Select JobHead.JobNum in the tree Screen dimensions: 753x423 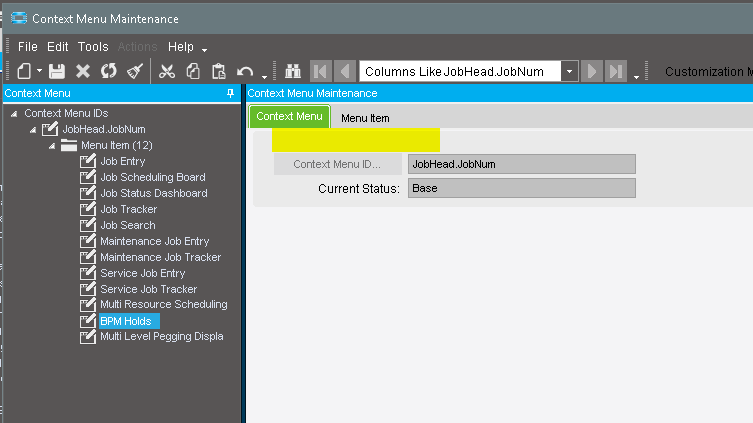pos(104,129)
